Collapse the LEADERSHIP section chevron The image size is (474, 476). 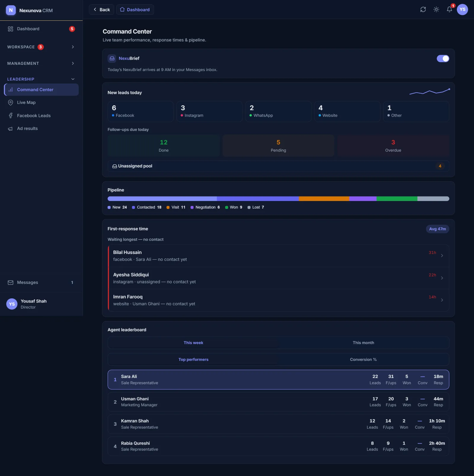click(x=73, y=79)
